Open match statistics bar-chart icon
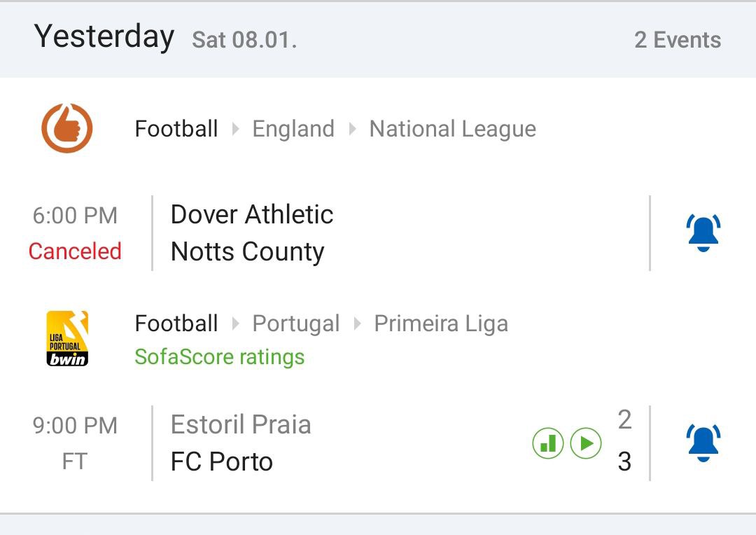This screenshot has width=756, height=535. click(548, 443)
